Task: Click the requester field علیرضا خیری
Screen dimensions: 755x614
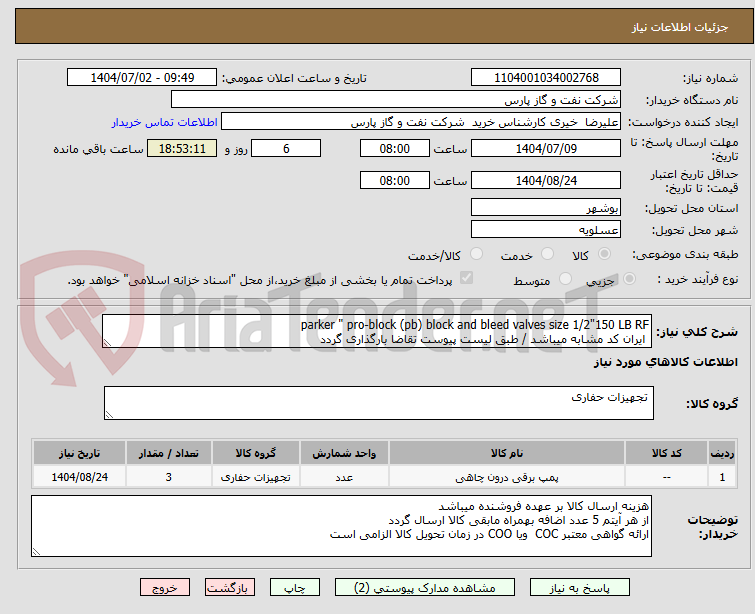Action: [x=421, y=122]
